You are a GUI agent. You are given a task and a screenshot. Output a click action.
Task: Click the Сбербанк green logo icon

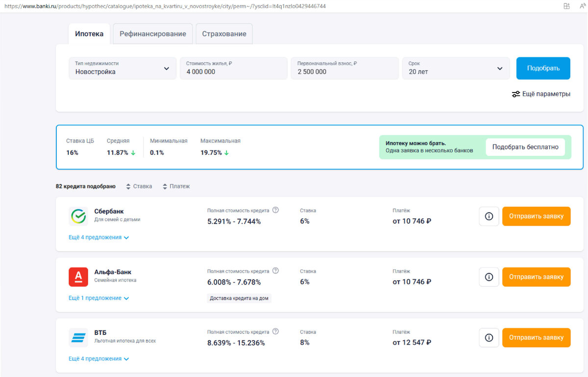coord(78,215)
